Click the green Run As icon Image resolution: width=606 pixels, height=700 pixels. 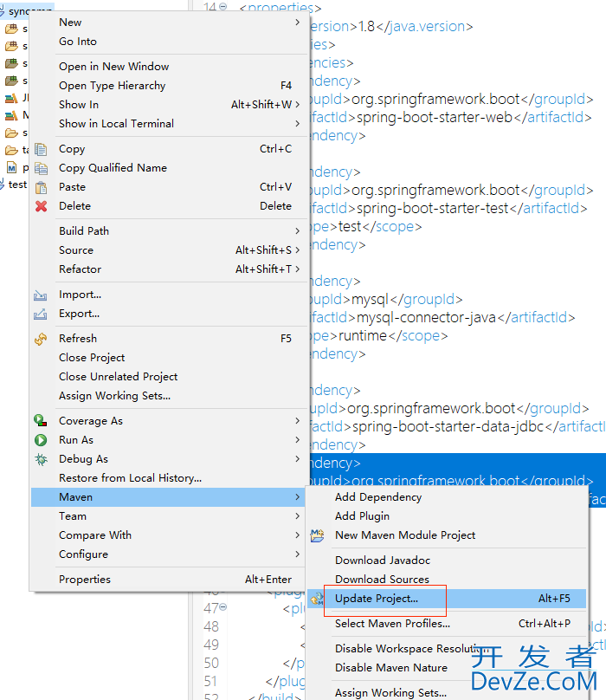pyautogui.click(x=41, y=440)
